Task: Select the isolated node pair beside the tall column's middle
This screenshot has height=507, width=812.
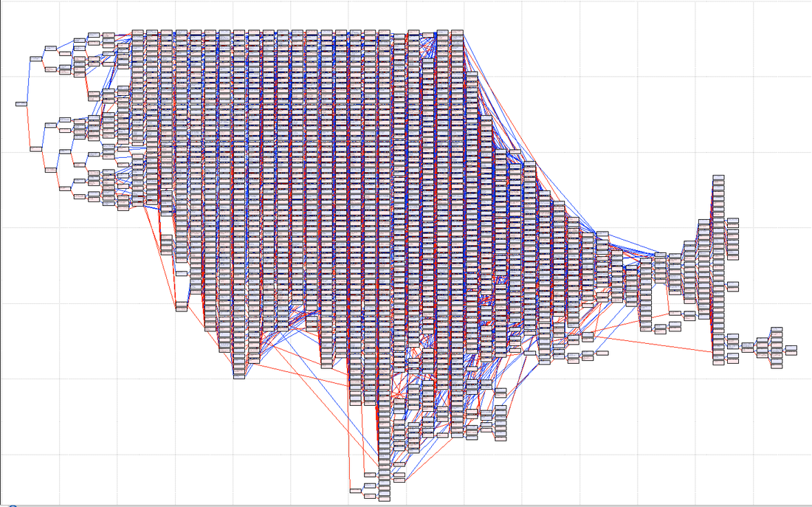Action: [733, 286]
